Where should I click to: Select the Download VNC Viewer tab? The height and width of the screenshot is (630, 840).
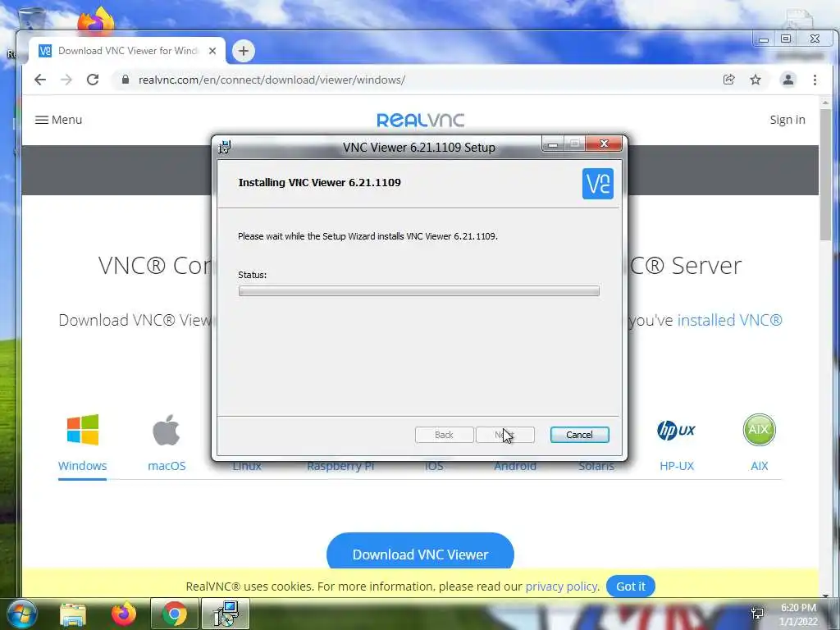[127, 51]
